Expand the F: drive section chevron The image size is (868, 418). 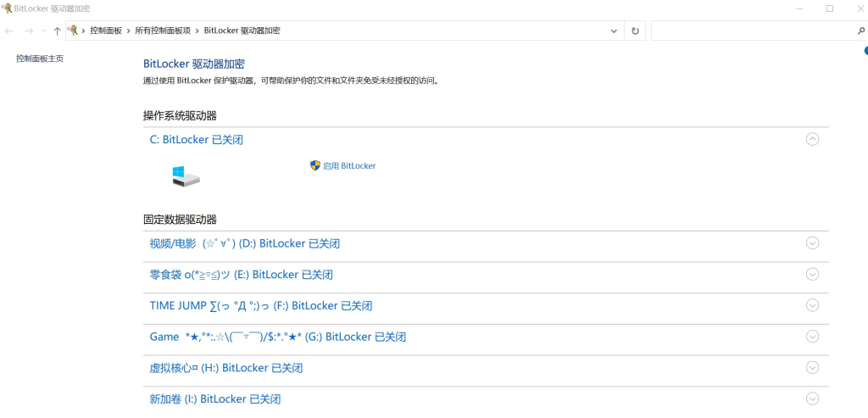click(x=812, y=305)
